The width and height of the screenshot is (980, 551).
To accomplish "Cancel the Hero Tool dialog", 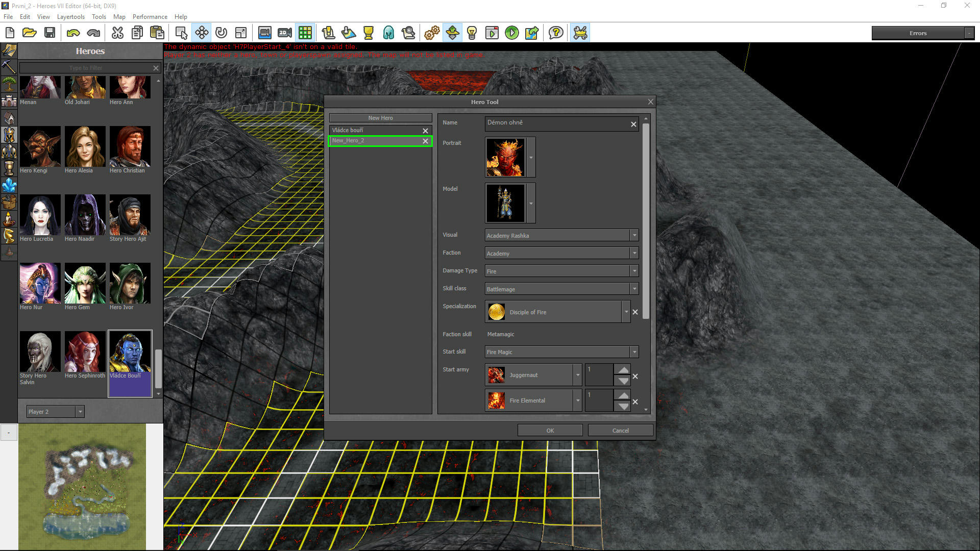I will click(x=620, y=431).
